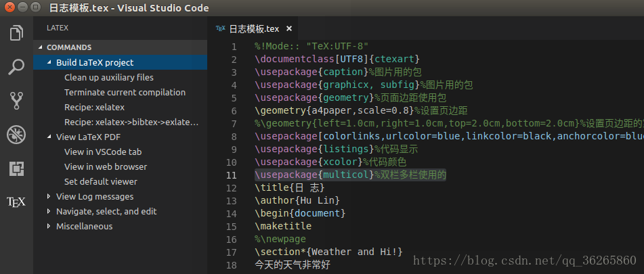Open the Explorer files icon in activity bar
This screenshot has width=644, height=274.
pyautogui.click(x=16, y=33)
